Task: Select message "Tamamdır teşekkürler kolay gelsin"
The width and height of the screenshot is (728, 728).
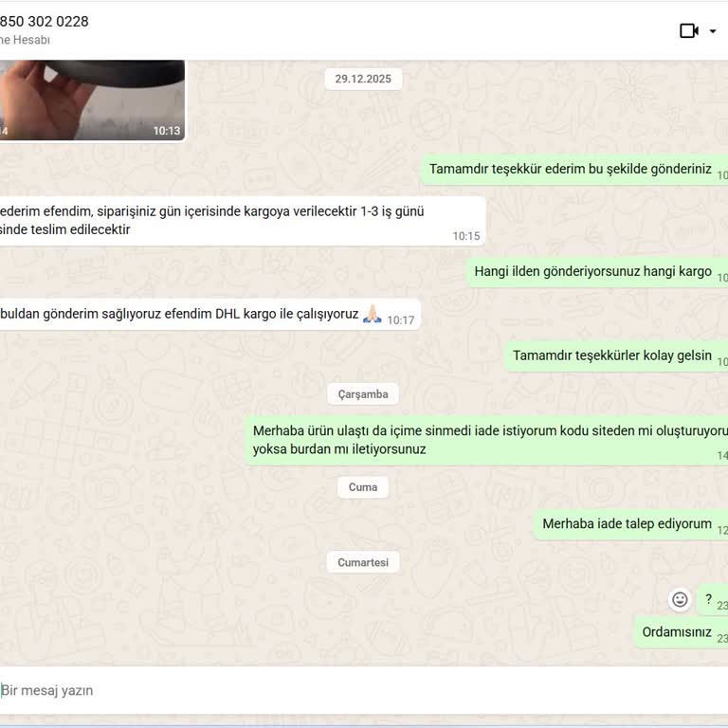Action: [x=616, y=356]
